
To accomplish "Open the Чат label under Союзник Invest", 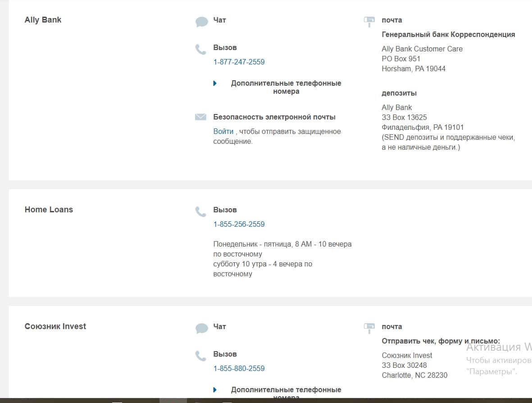I will click(219, 326).
